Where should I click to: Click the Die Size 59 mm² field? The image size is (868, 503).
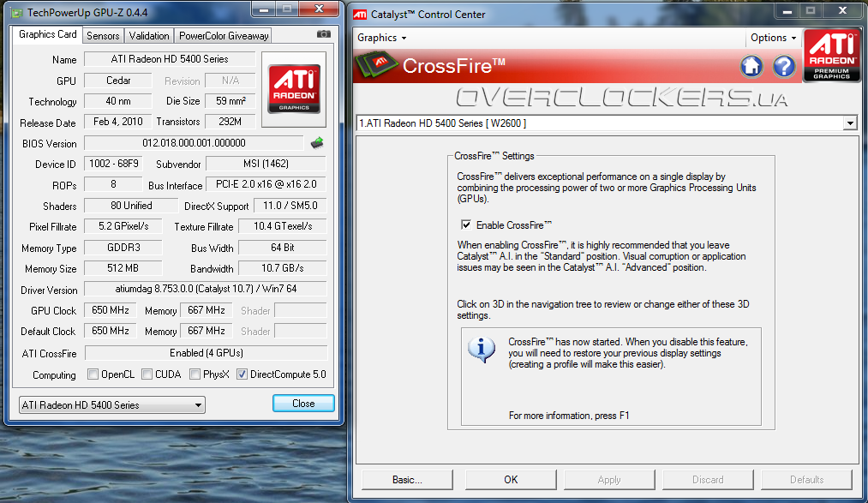230,101
